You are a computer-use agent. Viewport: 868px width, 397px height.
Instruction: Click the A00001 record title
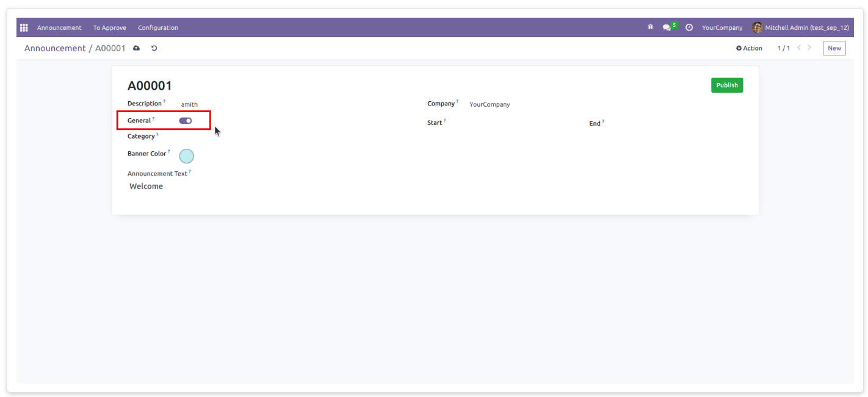[x=150, y=86]
